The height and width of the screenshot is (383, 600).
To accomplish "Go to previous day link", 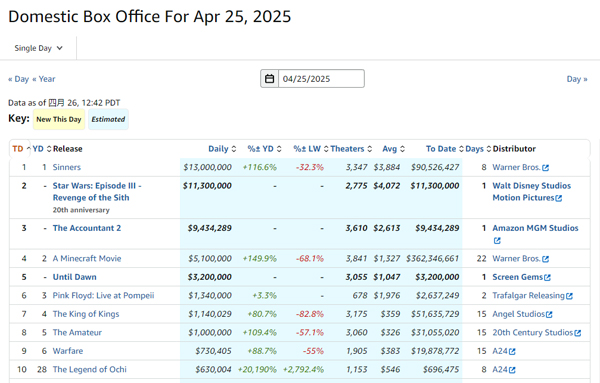I will coord(18,79).
